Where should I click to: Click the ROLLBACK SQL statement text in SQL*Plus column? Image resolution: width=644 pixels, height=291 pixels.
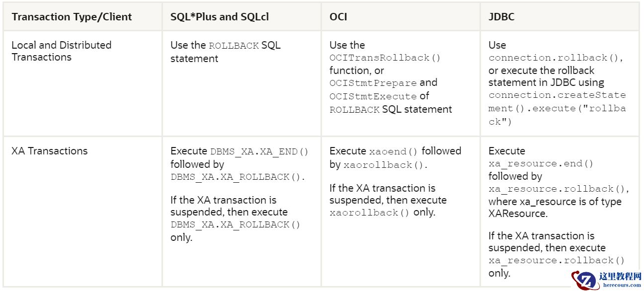pos(234,46)
